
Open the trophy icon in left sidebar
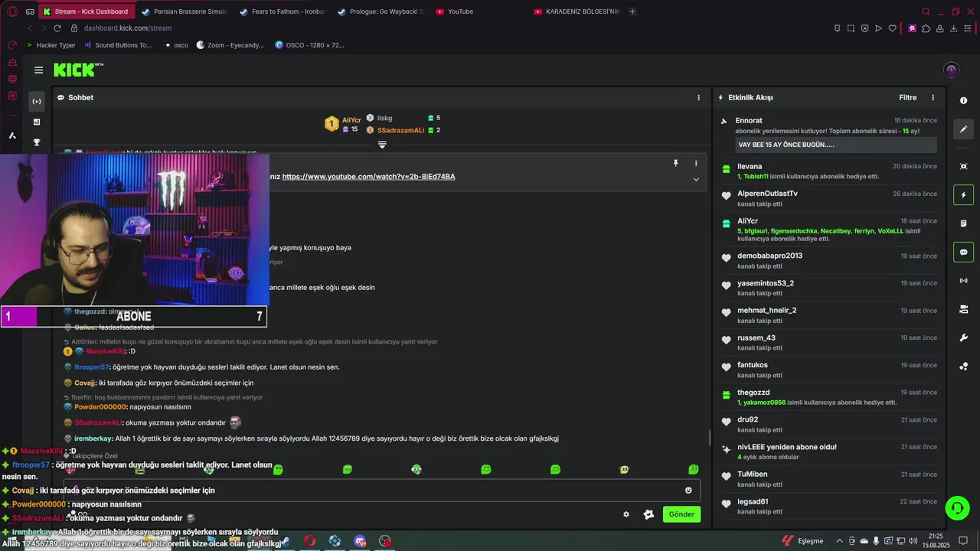[x=37, y=142]
